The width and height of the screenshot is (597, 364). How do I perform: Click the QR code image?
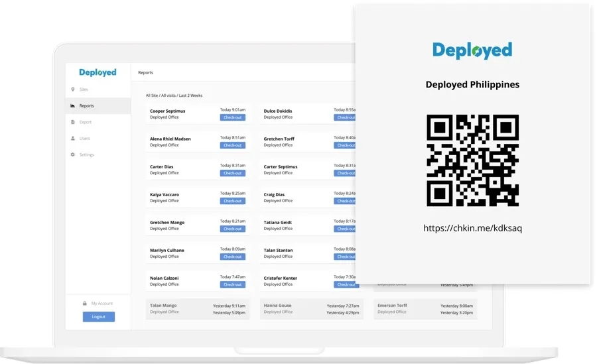472,160
